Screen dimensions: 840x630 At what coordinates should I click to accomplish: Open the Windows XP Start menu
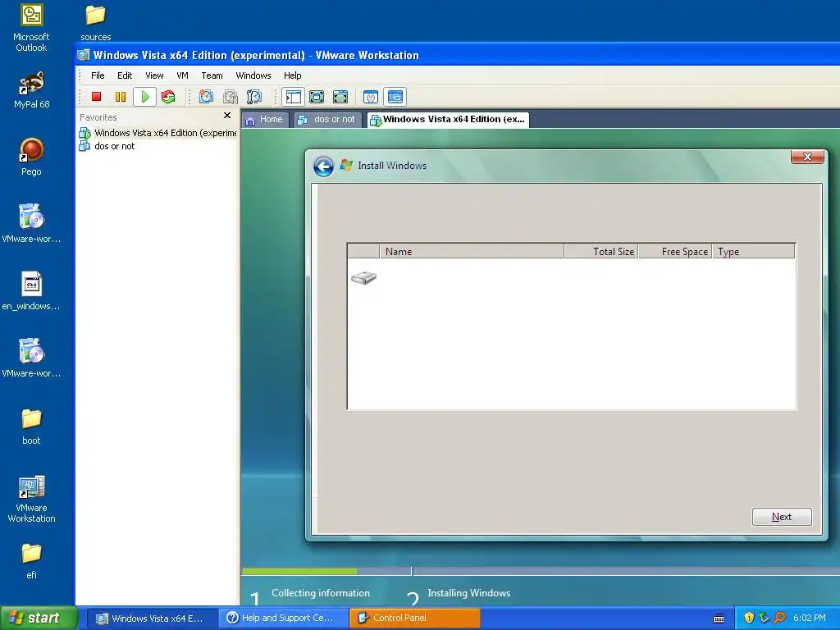[x=38, y=619]
